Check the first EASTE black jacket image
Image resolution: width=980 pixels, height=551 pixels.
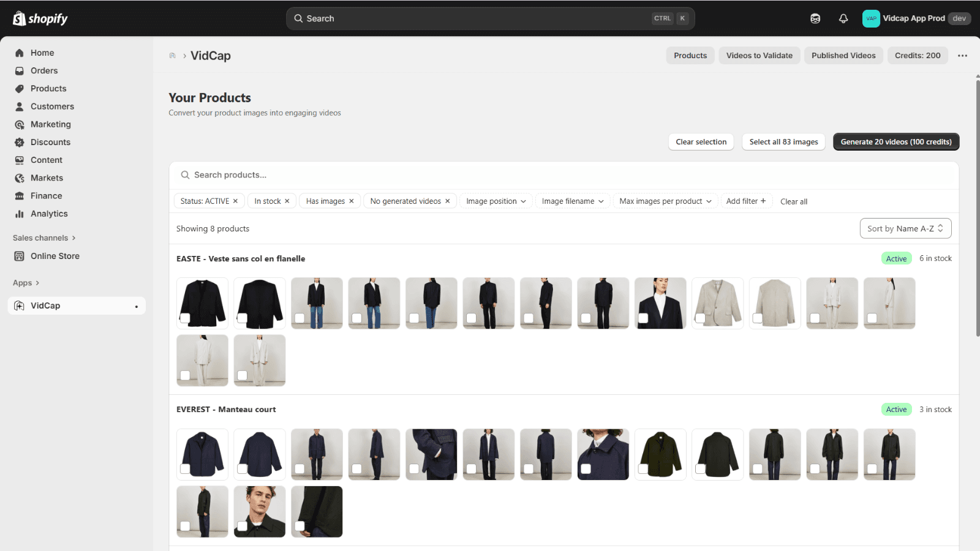(185, 318)
